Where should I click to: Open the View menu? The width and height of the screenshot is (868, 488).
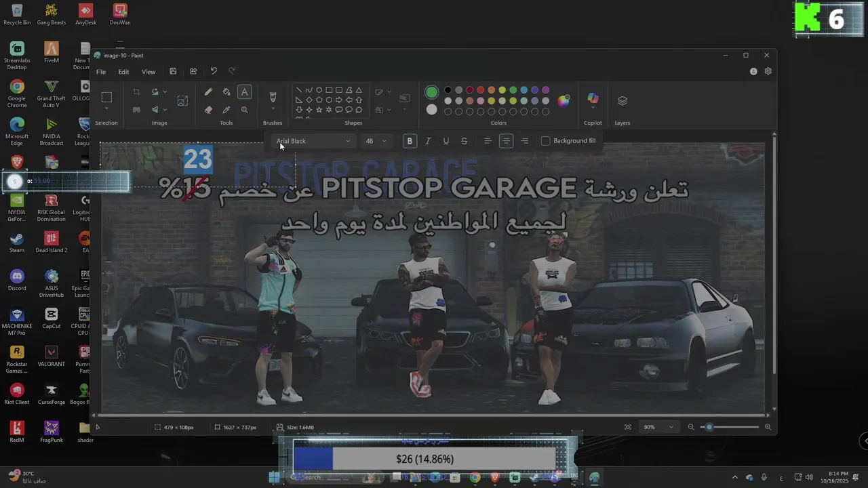coord(149,72)
